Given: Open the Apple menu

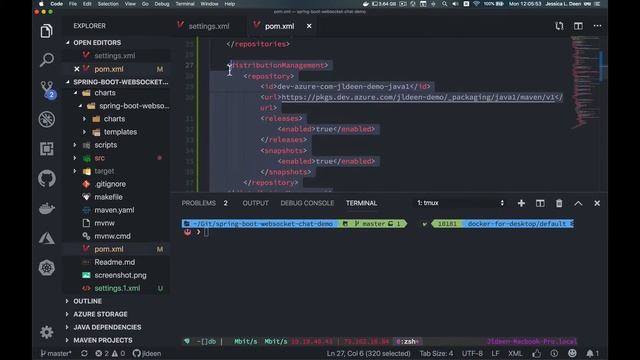Looking at the screenshot, I should pyautogui.click(x=41, y=4).
